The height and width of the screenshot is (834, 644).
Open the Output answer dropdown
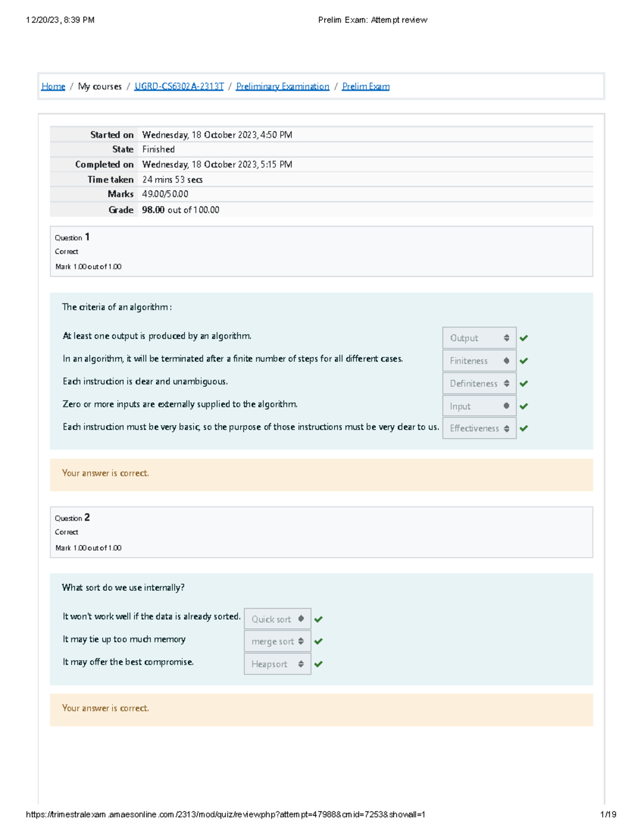pyautogui.click(x=479, y=338)
